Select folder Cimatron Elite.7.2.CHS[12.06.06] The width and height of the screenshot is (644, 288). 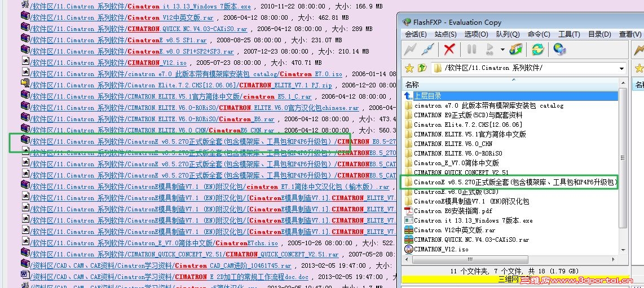468,125
